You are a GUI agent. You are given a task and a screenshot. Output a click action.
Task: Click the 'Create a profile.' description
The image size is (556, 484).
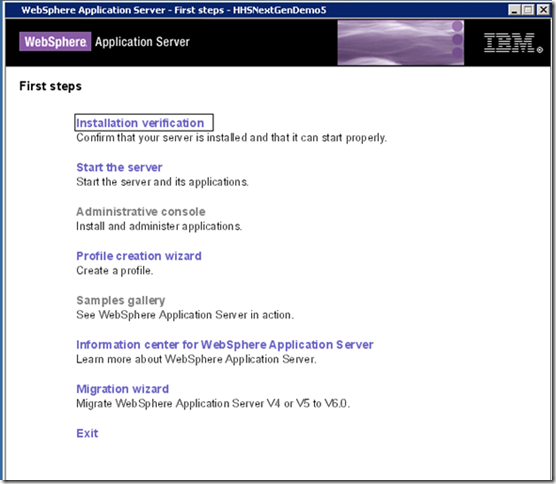(x=115, y=271)
